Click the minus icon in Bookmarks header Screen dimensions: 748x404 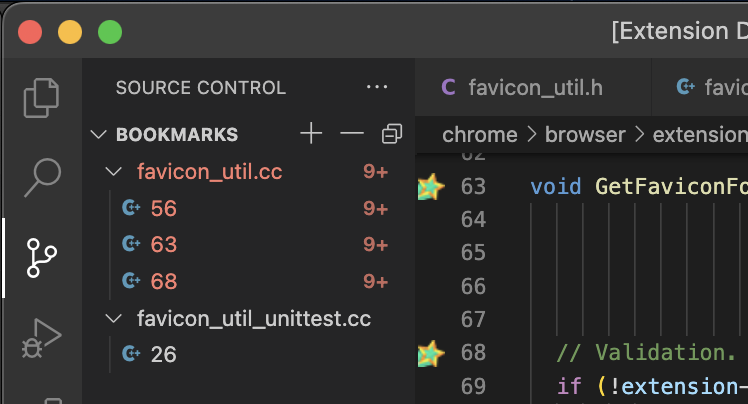click(352, 133)
